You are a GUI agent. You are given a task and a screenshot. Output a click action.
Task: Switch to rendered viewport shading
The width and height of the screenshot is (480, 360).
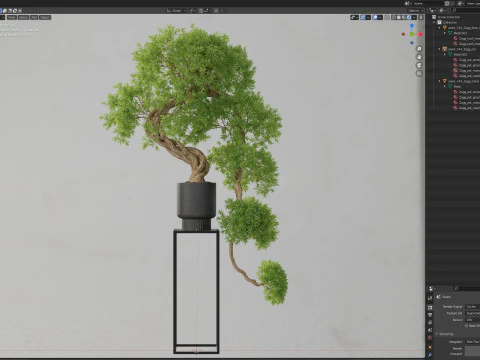(409, 17)
